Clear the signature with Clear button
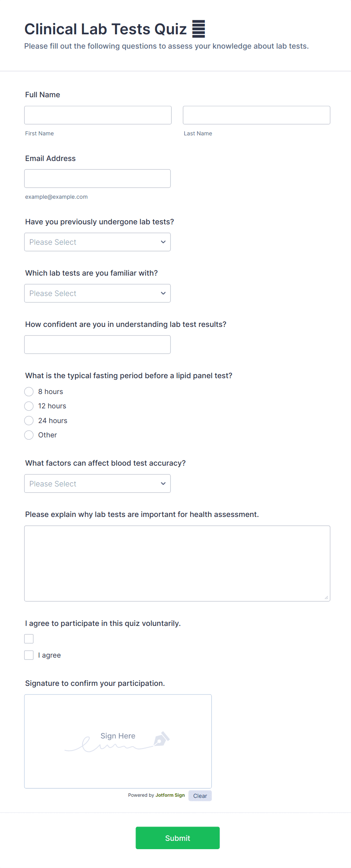 point(200,796)
